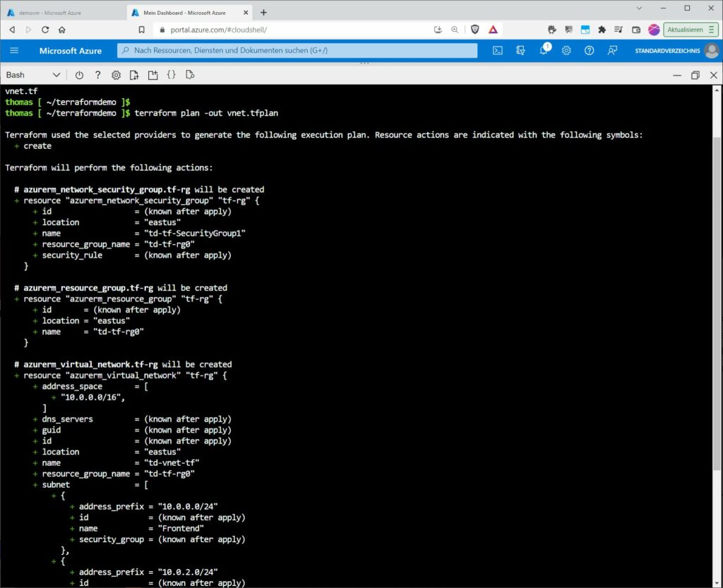Close the Cloud Shell pane
Image resolution: width=723 pixels, height=588 pixels.
(x=714, y=75)
